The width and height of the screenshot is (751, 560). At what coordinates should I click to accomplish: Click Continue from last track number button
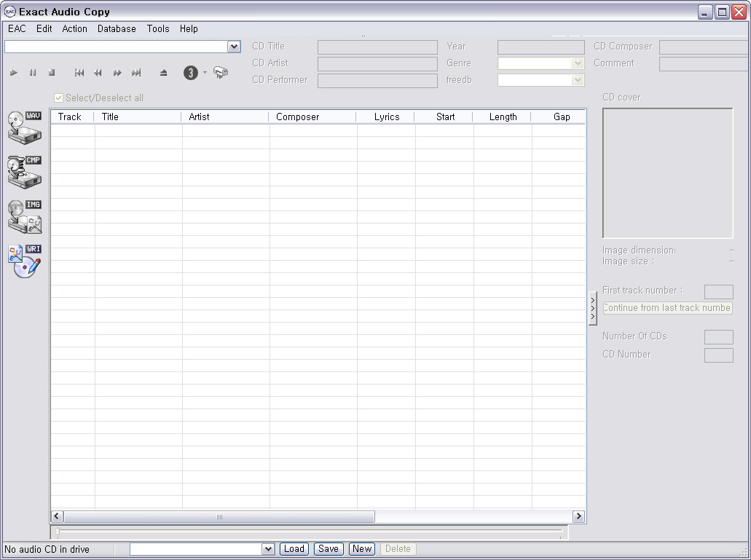tap(668, 308)
